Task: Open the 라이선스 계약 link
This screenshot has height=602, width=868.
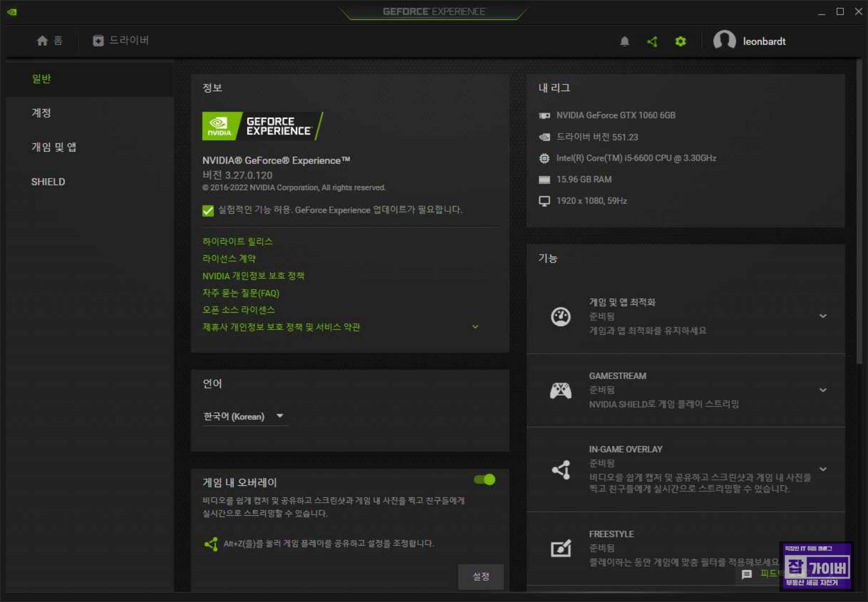Action: tap(229, 259)
